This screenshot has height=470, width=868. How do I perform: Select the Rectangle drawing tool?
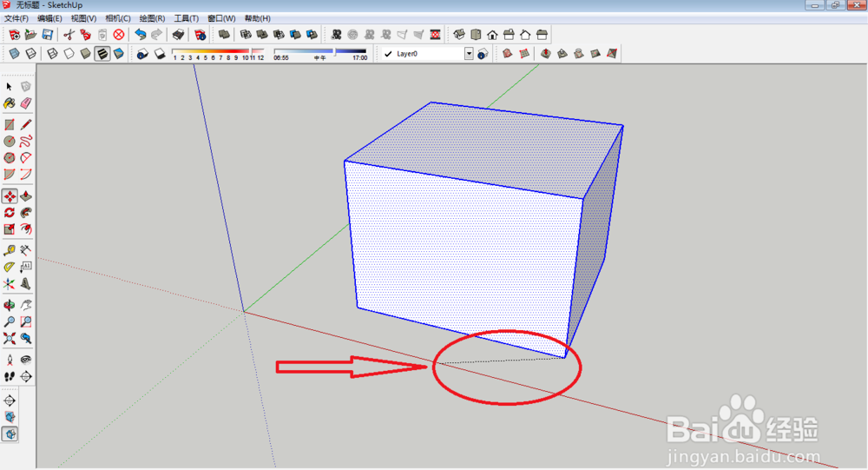[9, 125]
